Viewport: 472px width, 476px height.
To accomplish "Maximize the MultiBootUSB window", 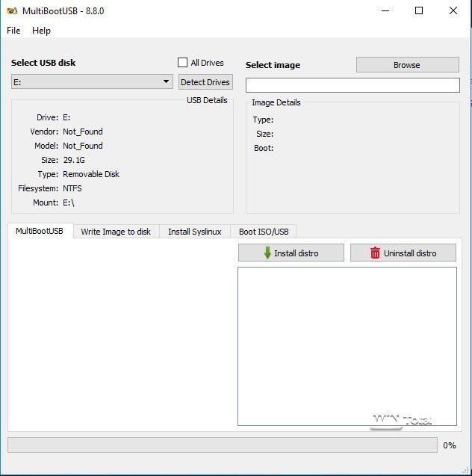I will 419,11.
